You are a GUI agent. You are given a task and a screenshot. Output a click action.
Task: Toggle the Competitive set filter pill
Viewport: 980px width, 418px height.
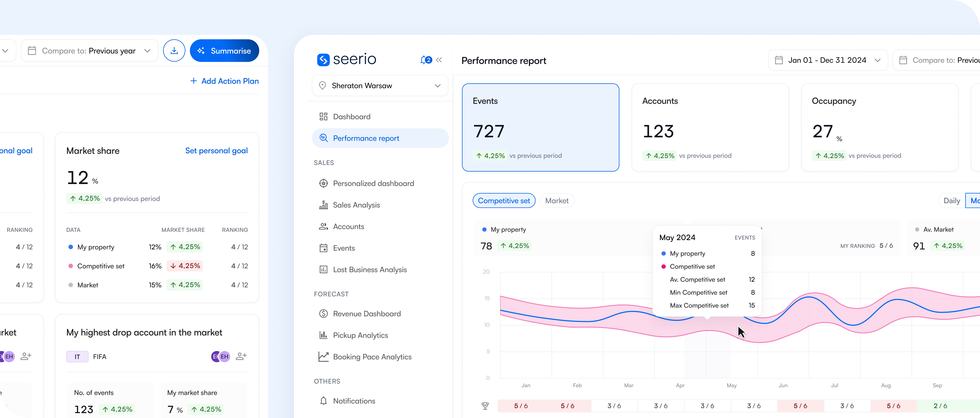(x=504, y=201)
